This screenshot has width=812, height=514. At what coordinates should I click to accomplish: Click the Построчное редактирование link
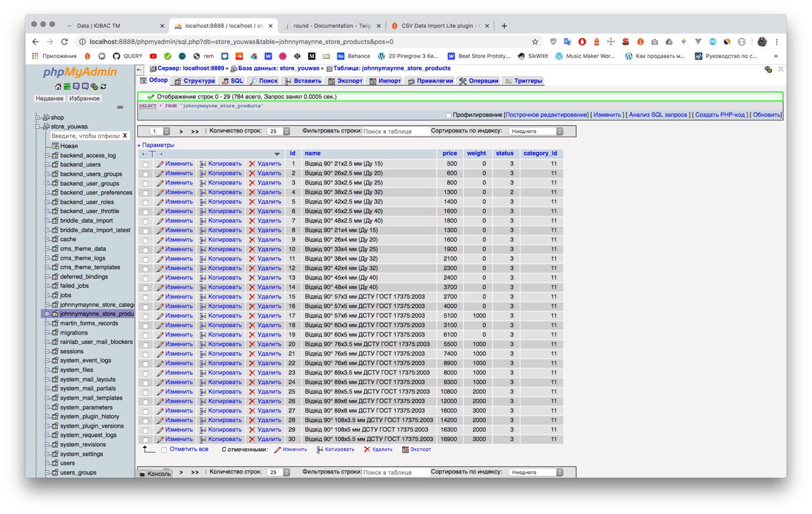pyautogui.click(x=546, y=115)
